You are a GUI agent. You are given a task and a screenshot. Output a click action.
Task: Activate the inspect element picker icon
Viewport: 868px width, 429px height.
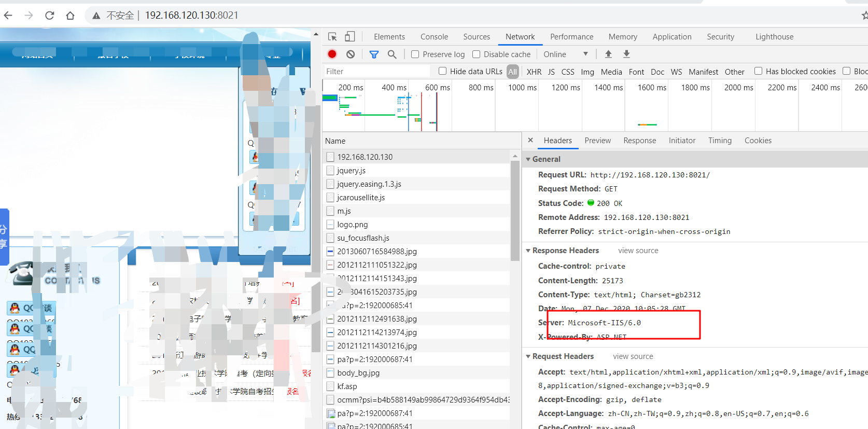(x=333, y=37)
